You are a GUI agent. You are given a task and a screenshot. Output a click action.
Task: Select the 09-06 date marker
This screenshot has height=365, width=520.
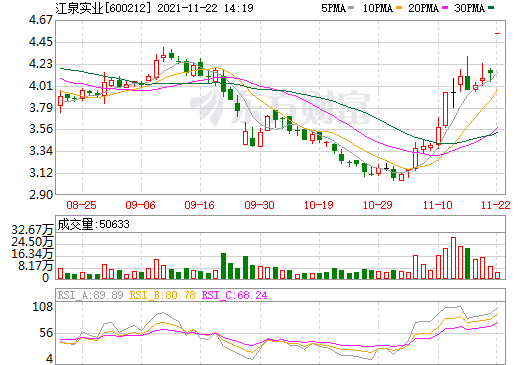(x=141, y=205)
